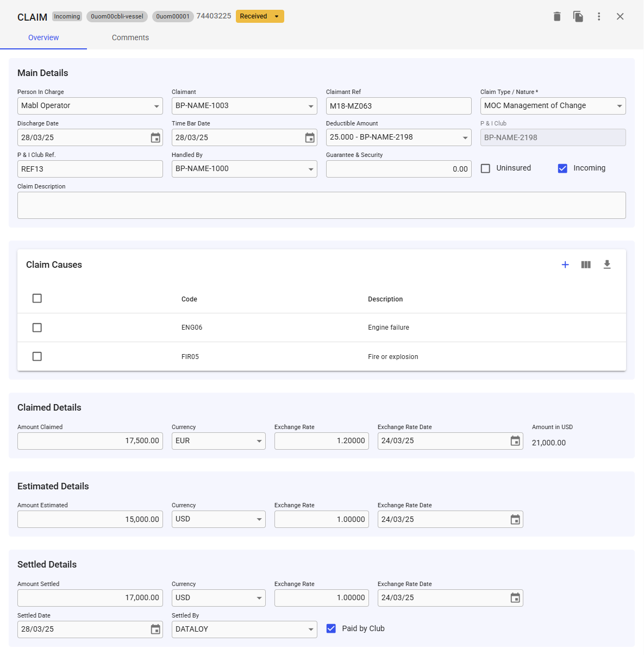Image resolution: width=644 pixels, height=655 pixels.
Task: Open Claim Causes column settings icon
Action: click(x=586, y=264)
